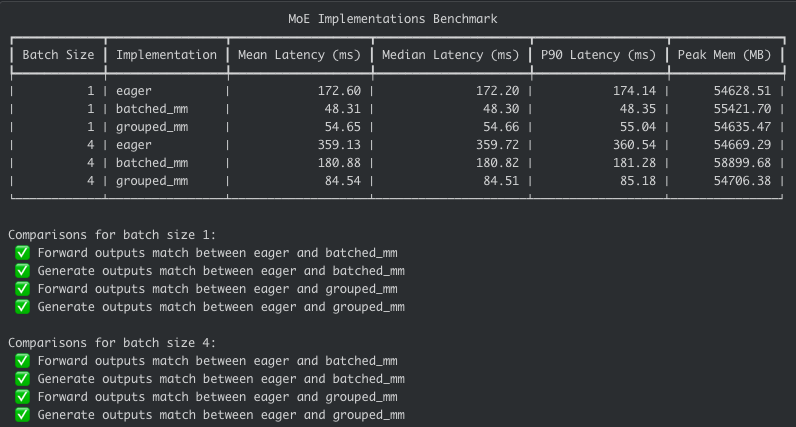796x427 pixels.
Task: Click checkmark for batch 4 forward eager/grouped_mm match
Action: 23,397
